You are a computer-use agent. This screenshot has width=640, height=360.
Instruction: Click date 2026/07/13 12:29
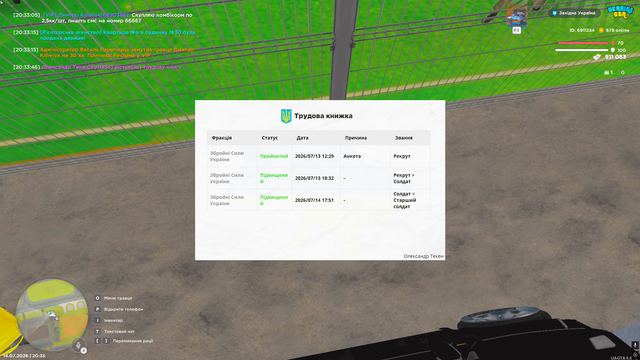[x=314, y=156]
